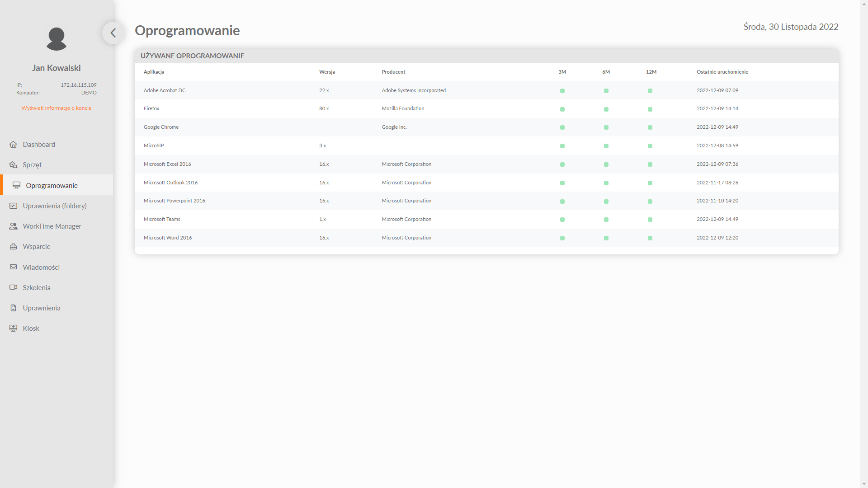Viewport: 868px width, 488px height.
Task: Select the Firefox application row
Action: [486, 109]
